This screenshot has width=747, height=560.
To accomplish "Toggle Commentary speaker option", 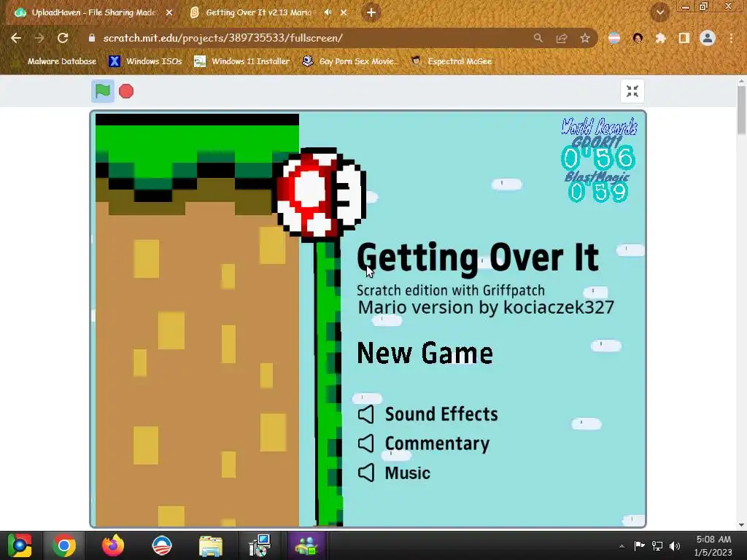I will [366, 444].
